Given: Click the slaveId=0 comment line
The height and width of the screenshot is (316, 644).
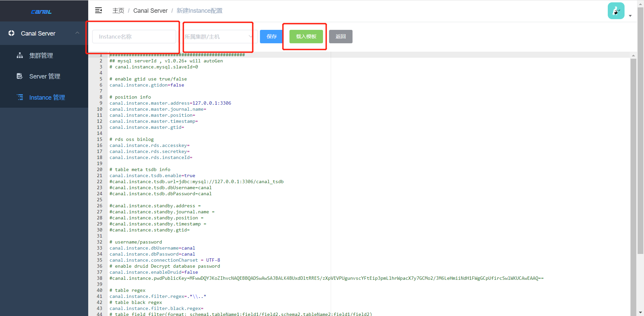Looking at the screenshot, I should (x=154, y=67).
